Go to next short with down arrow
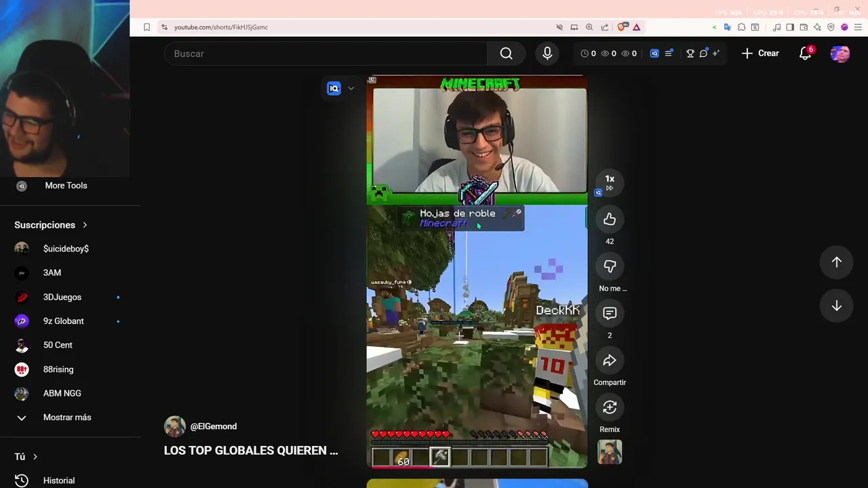This screenshot has height=488, width=868. [x=837, y=306]
